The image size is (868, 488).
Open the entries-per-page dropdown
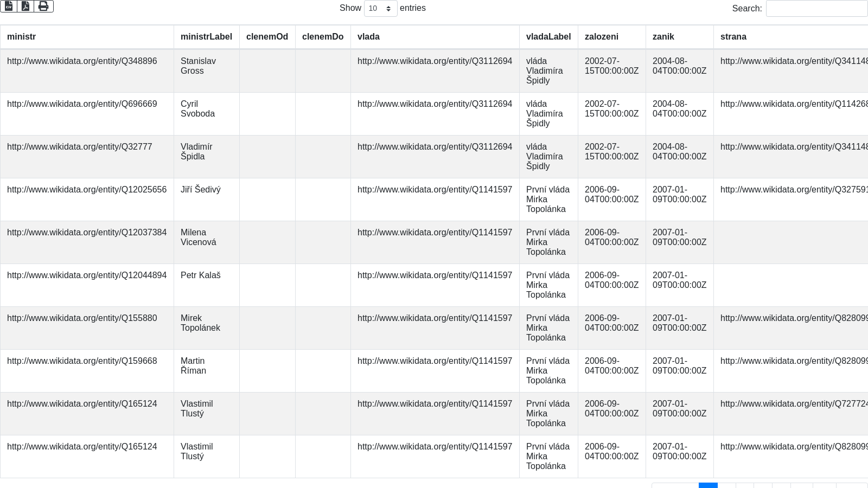[380, 9]
